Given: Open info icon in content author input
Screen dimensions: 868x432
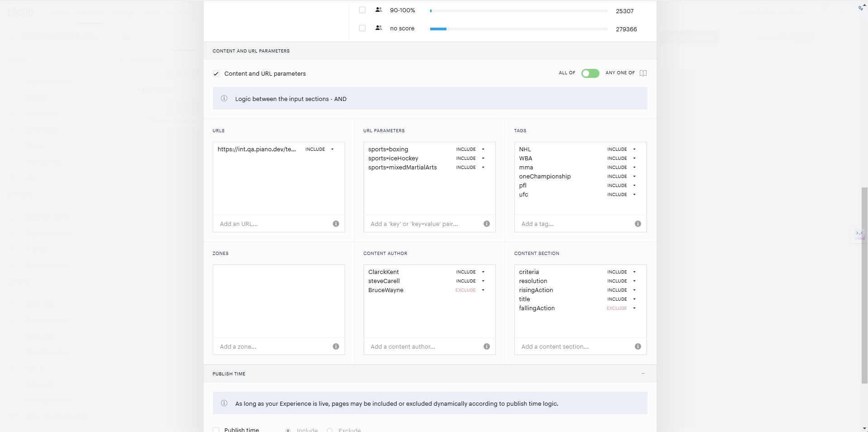Looking at the screenshot, I should [x=487, y=346].
